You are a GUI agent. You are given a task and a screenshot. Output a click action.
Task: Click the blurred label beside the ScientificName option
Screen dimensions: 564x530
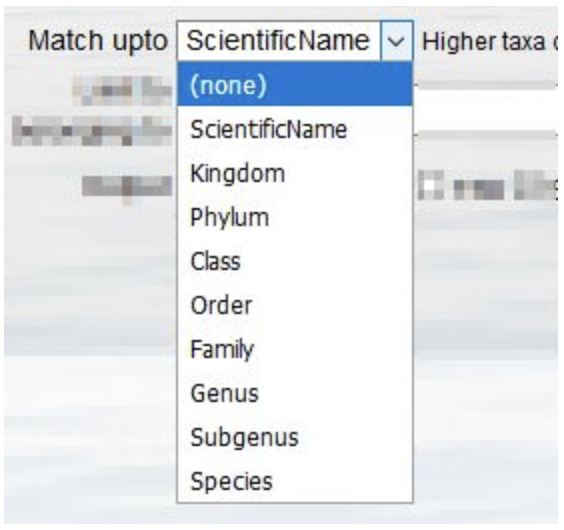point(92,131)
